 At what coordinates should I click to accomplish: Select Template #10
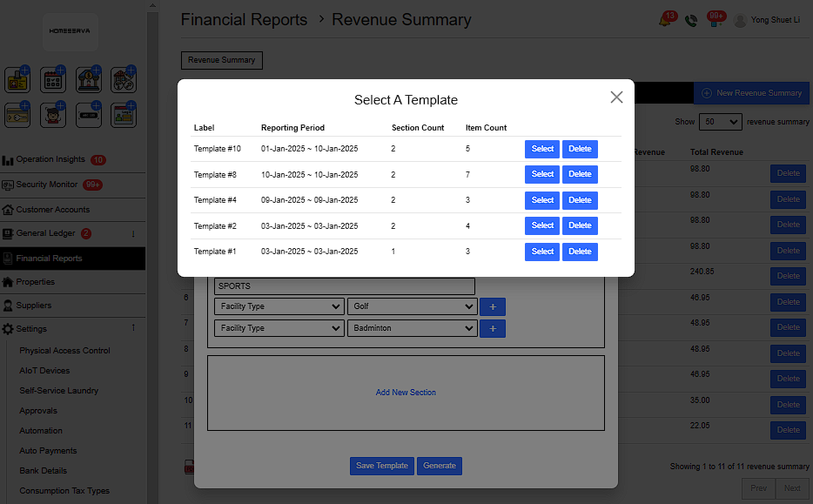(x=541, y=149)
